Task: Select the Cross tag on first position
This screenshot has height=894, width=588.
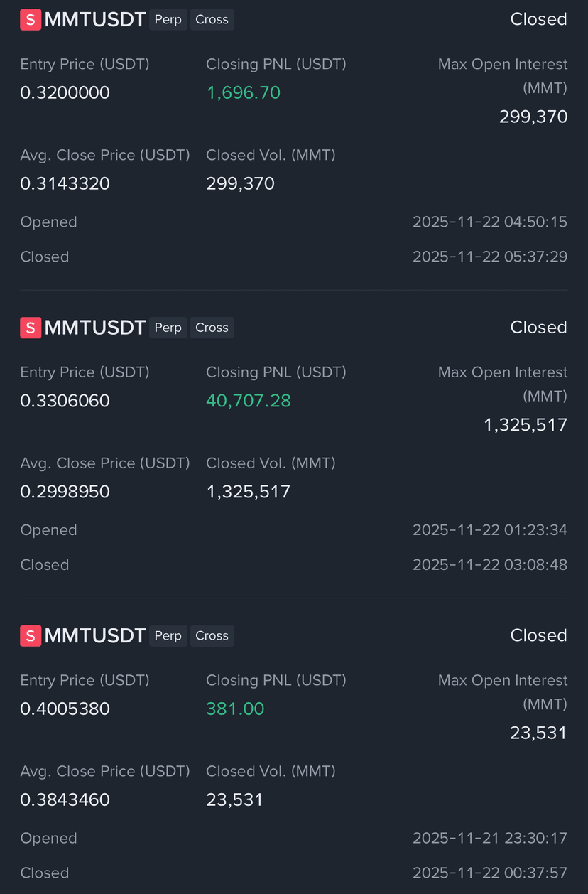Action: click(212, 20)
